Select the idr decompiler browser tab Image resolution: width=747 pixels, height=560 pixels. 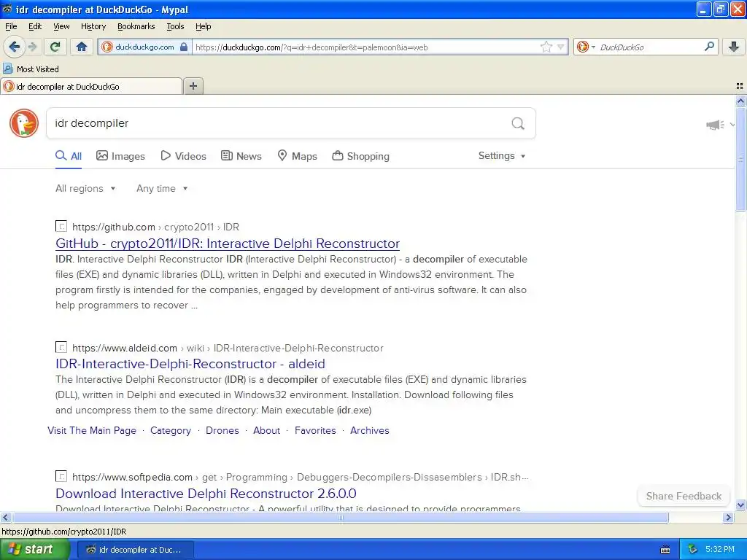[x=91, y=86]
